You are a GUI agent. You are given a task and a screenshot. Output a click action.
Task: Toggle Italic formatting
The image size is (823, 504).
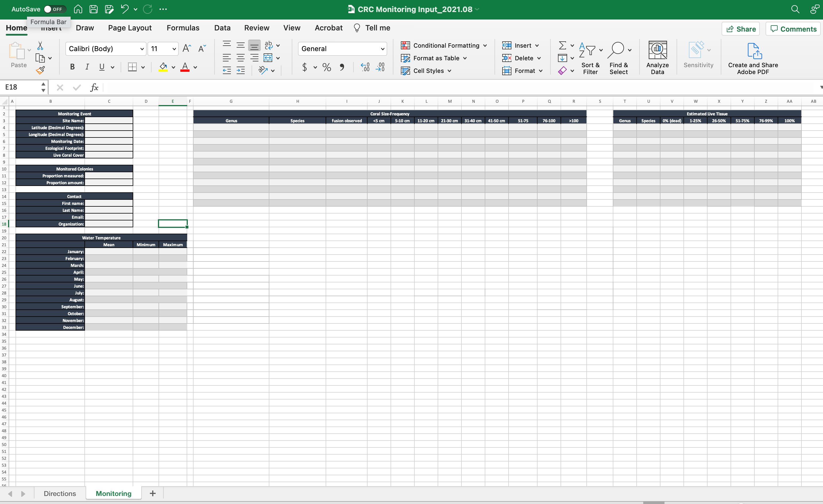[x=87, y=67]
